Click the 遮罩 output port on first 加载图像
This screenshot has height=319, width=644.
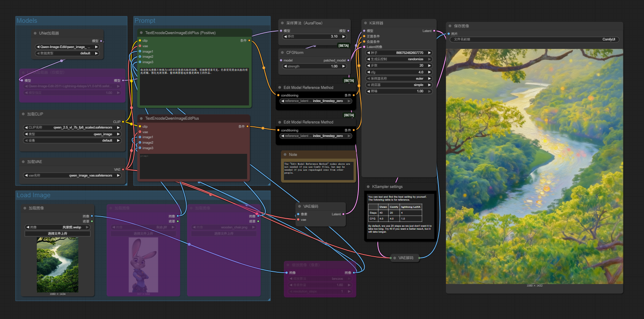[92, 221]
